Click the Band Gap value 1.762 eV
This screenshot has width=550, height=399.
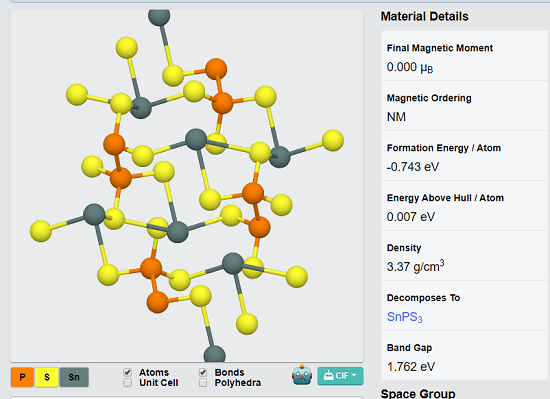411,367
